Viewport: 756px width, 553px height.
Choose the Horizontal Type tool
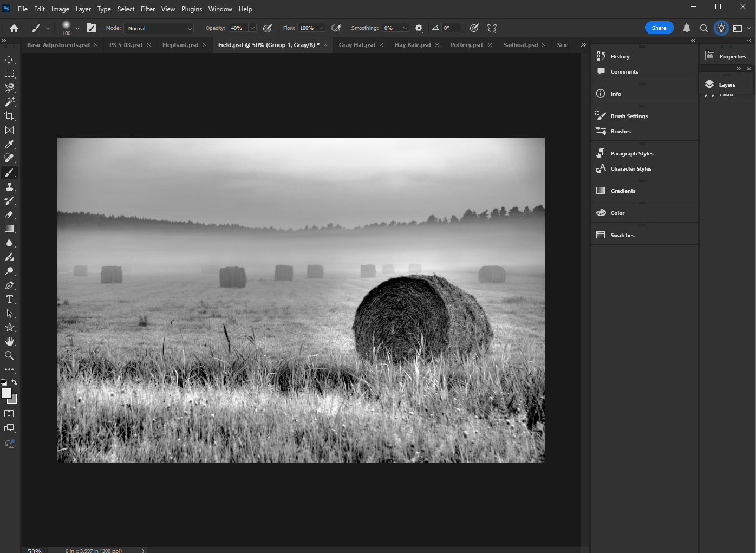9,300
